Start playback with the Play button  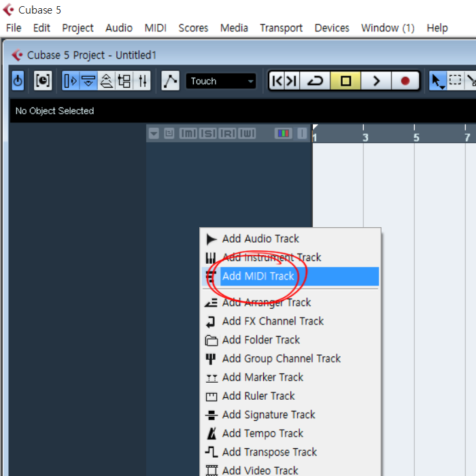376,81
